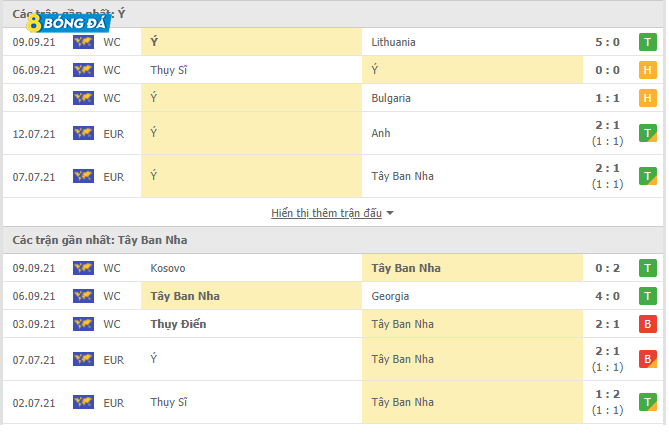Click the green T badge for Tây Ban Nha vs Georgia

pos(648,296)
